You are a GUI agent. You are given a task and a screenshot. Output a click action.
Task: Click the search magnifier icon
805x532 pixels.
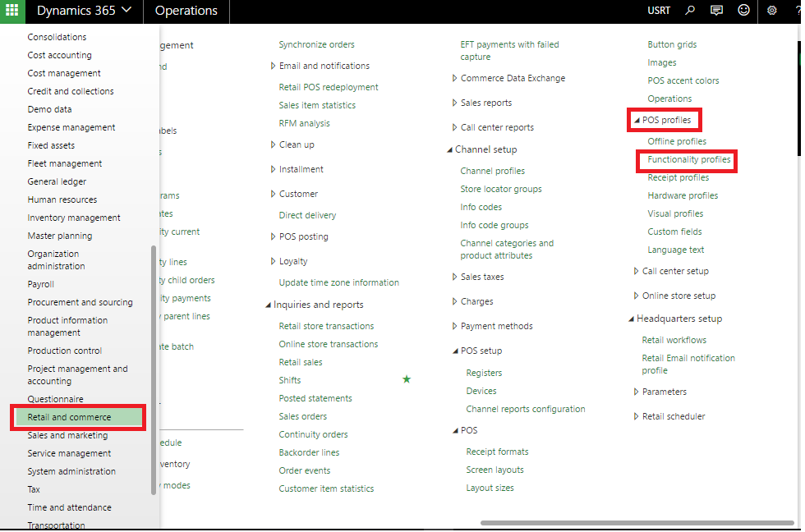[690, 11]
